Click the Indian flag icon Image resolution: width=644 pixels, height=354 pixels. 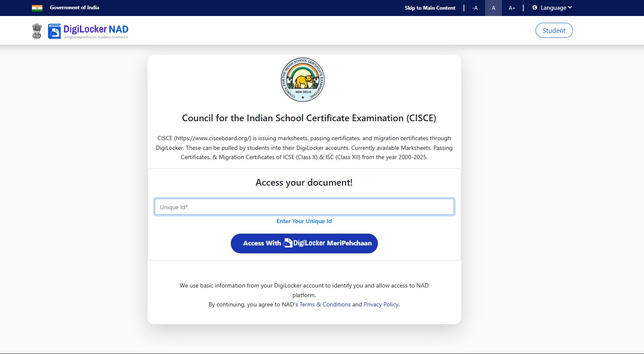tap(37, 8)
